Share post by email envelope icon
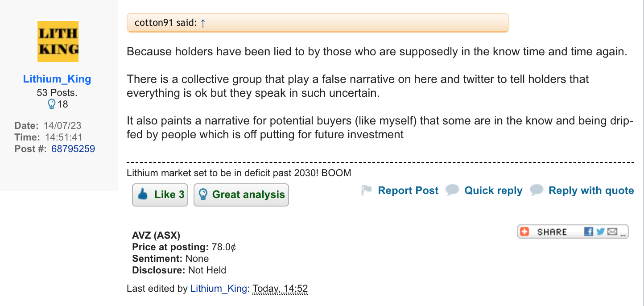 click(x=612, y=232)
